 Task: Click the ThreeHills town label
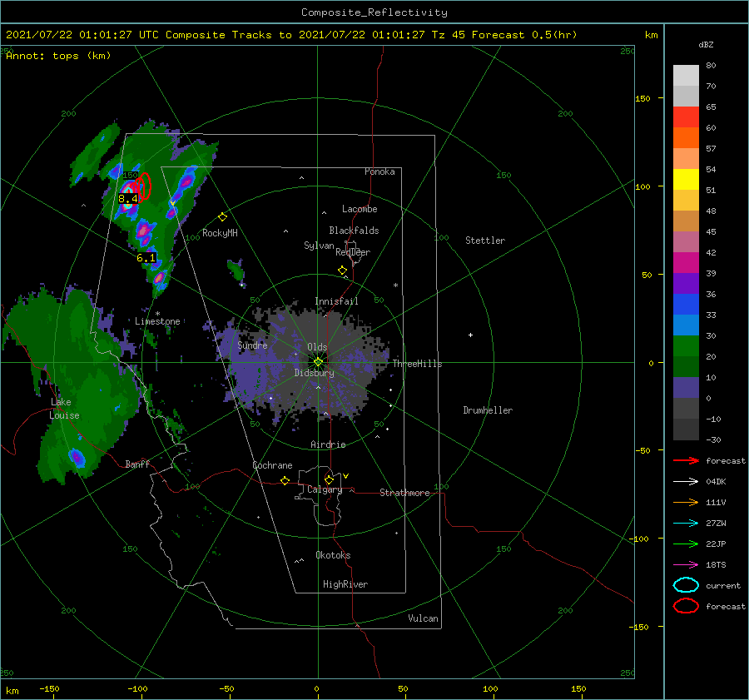[418, 364]
